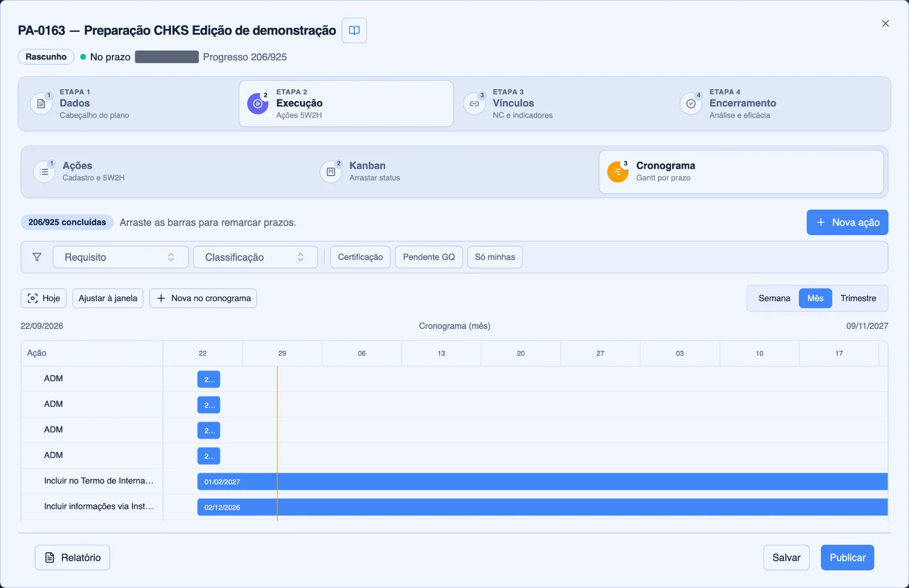Click the Nova ação button

(x=848, y=223)
